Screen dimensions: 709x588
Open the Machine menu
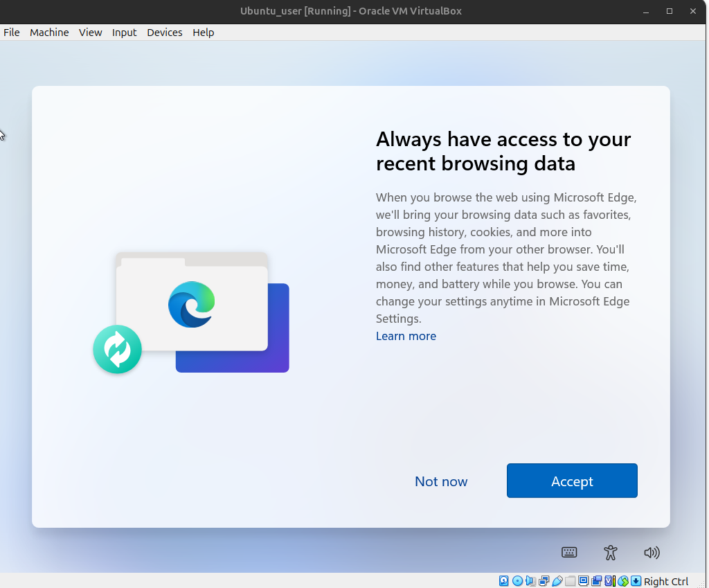point(49,33)
